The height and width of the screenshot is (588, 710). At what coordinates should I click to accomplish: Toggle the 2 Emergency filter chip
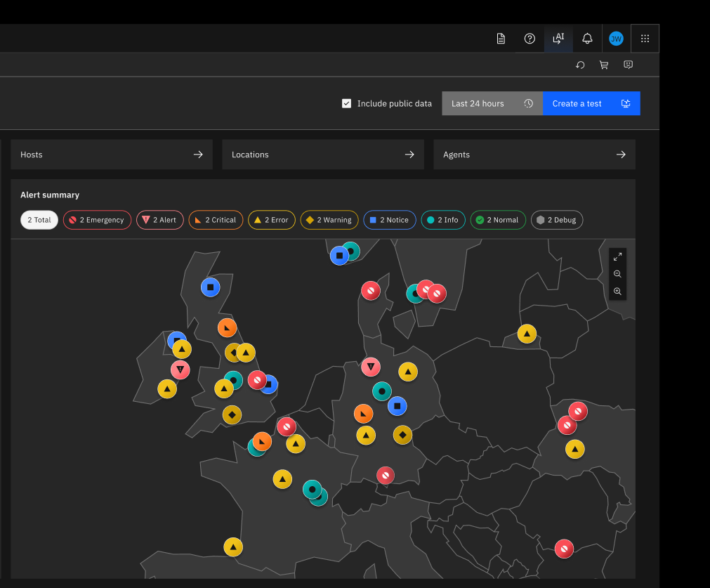click(98, 220)
